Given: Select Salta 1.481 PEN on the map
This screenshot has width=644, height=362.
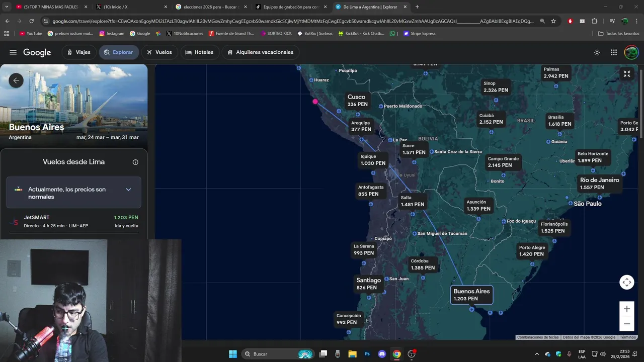Looking at the screenshot, I should (x=412, y=201).
